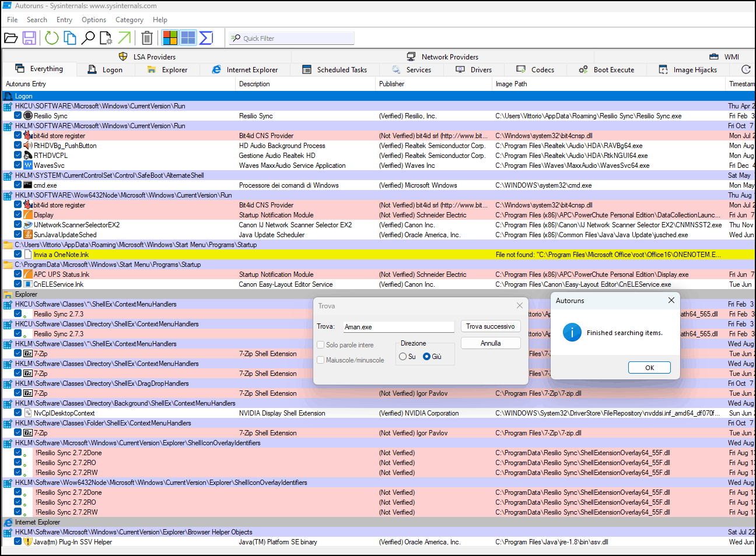Screen dimensions: 756x556
Task: Toggle the SunJavaUpdateSched entry checkbox
Action: [18, 235]
